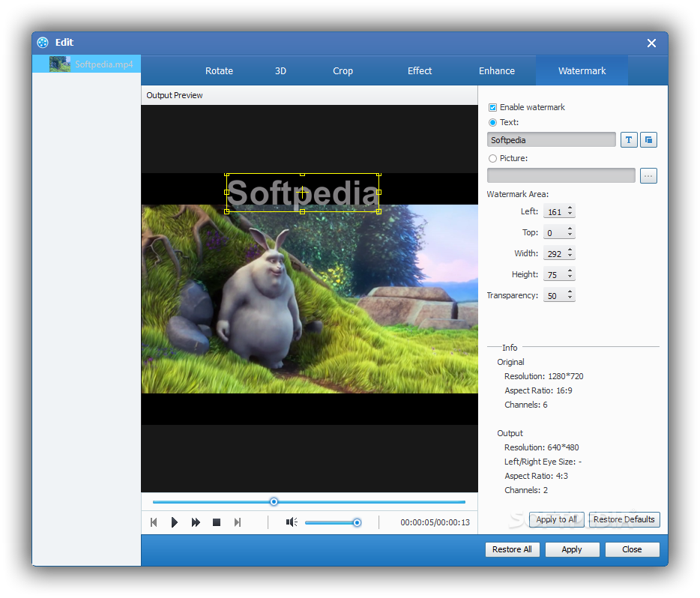This screenshot has height=598, width=700.
Task: Click the Resolution: 1280*720 text
Action: point(544,376)
